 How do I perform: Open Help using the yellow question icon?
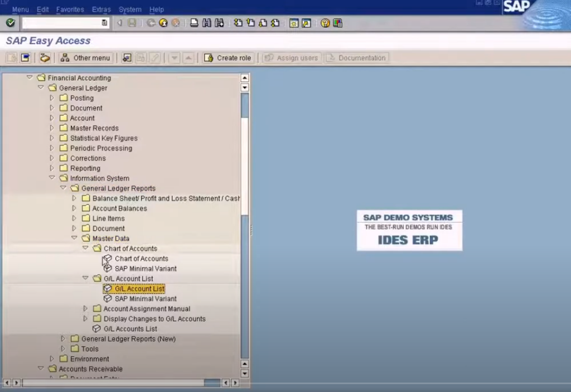[x=325, y=23]
